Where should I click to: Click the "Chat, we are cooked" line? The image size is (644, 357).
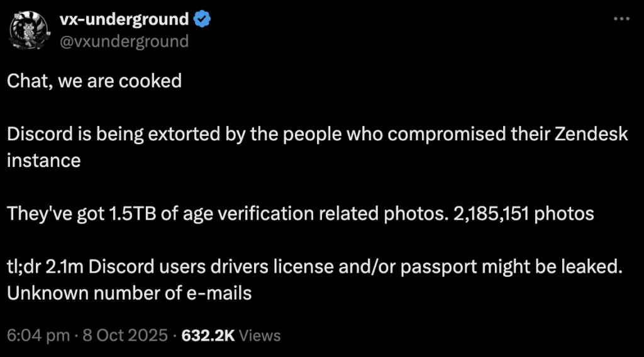(x=95, y=81)
